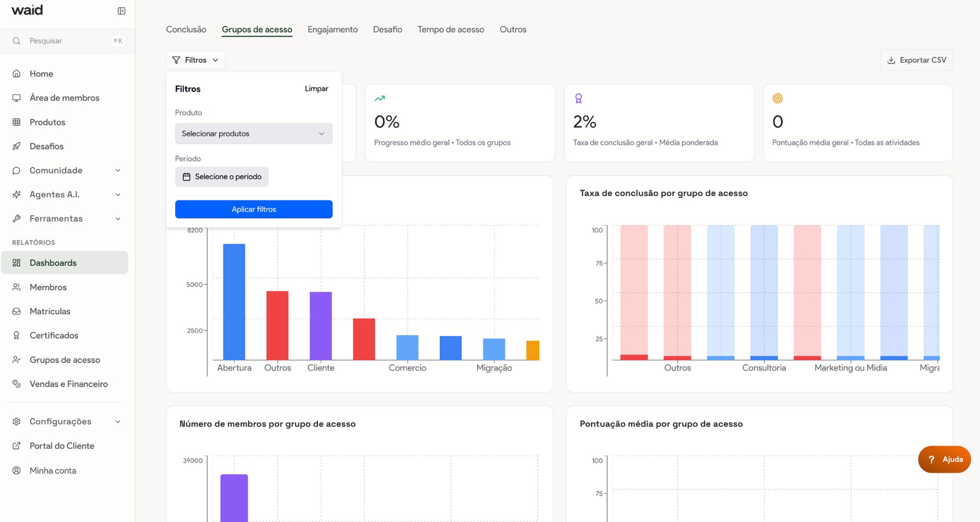
Task: Open Portal do Cliente link
Action: point(65,446)
